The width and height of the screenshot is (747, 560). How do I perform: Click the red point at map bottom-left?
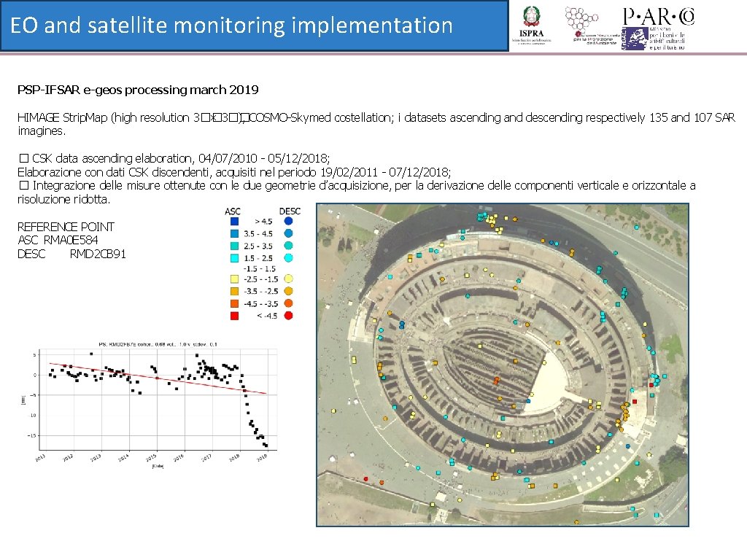(x=366, y=479)
